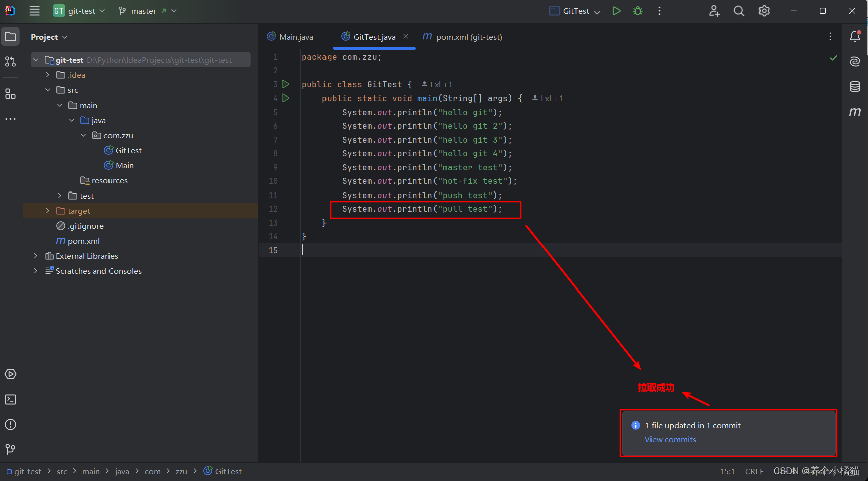Open the Notifications bell
Image resolution: width=868 pixels, height=481 pixels.
click(855, 36)
